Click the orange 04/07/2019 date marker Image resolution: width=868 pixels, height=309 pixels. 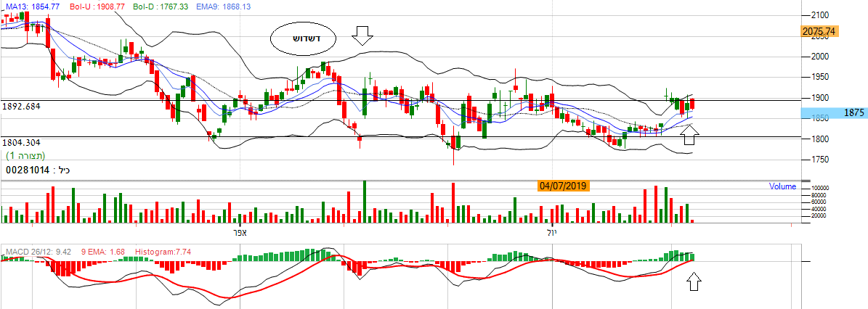[x=563, y=186]
